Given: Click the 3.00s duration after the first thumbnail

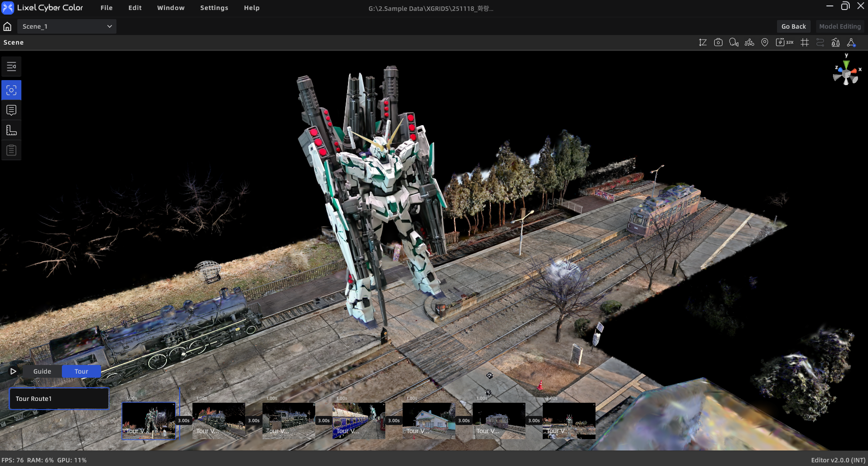Looking at the screenshot, I should point(184,420).
